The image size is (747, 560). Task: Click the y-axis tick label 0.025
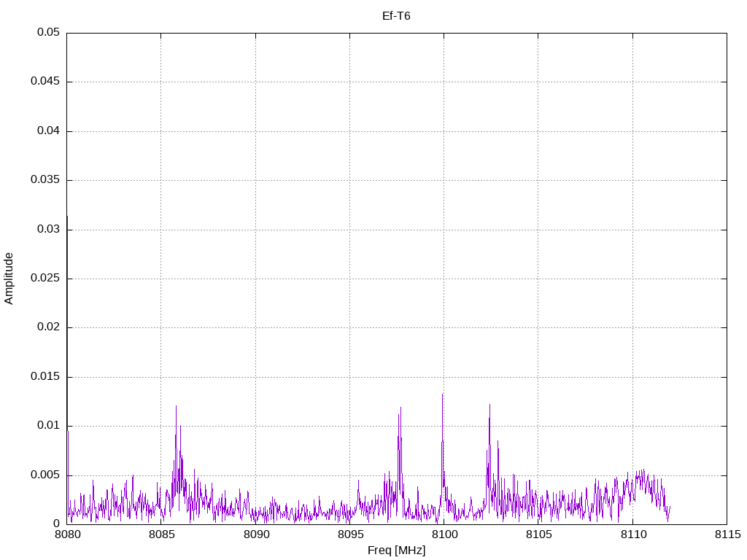click(x=45, y=279)
